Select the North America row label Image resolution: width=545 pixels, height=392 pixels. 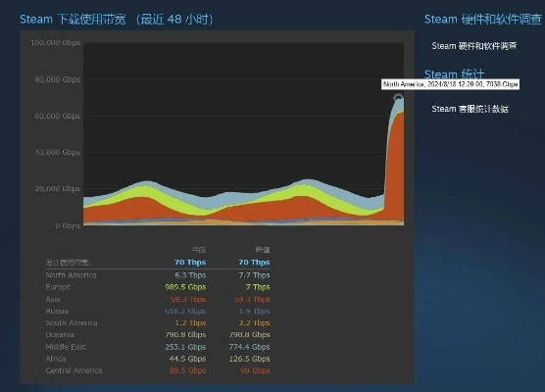click(x=71, y=275)
